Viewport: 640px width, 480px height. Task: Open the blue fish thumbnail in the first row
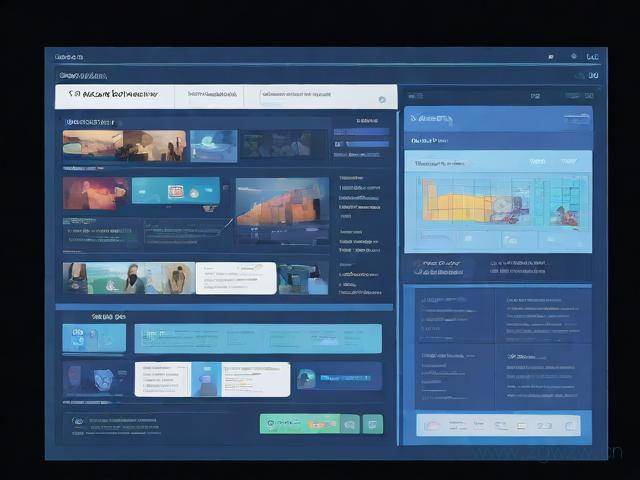[213, 146]
